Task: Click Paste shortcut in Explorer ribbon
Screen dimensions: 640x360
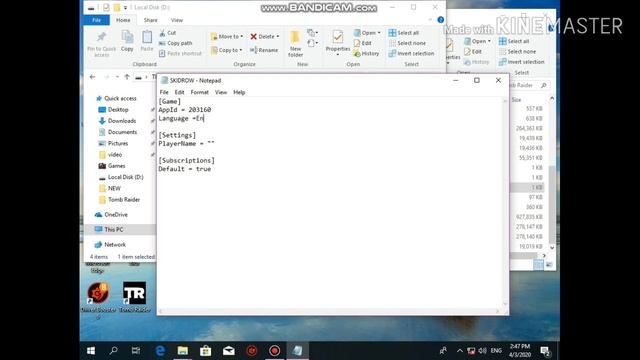Action: point(180,53)
